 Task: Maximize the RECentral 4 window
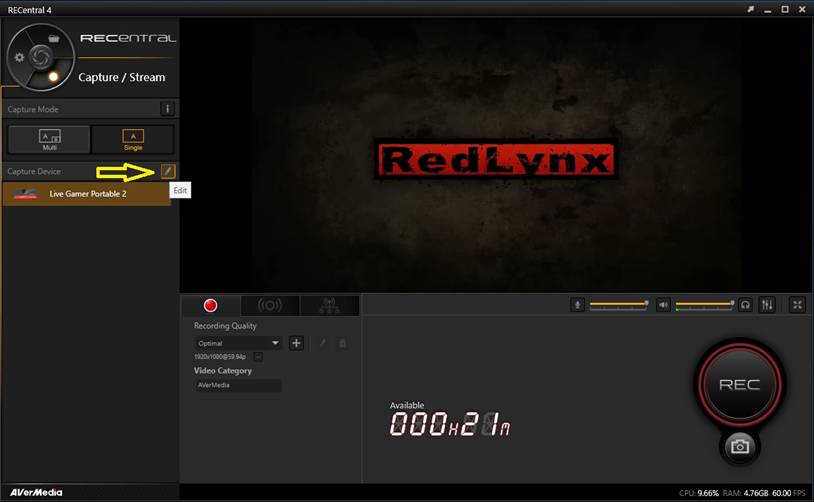point(785,9)
